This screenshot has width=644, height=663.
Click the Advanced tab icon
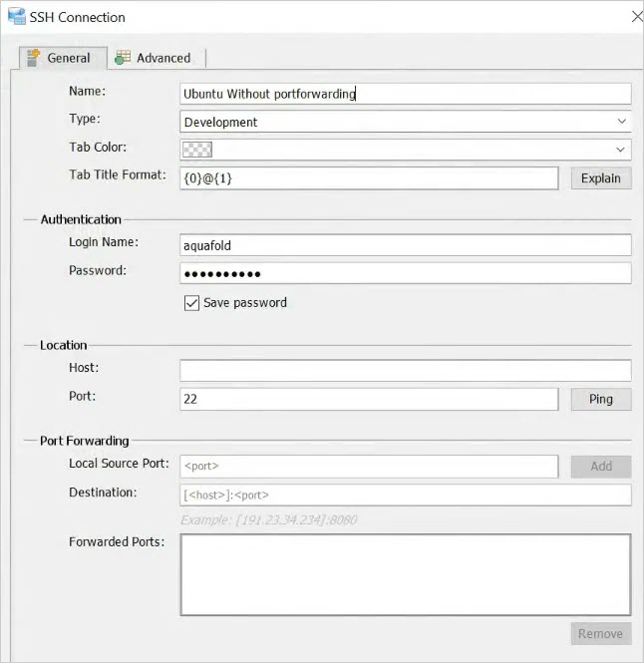[x=123, y=58]
